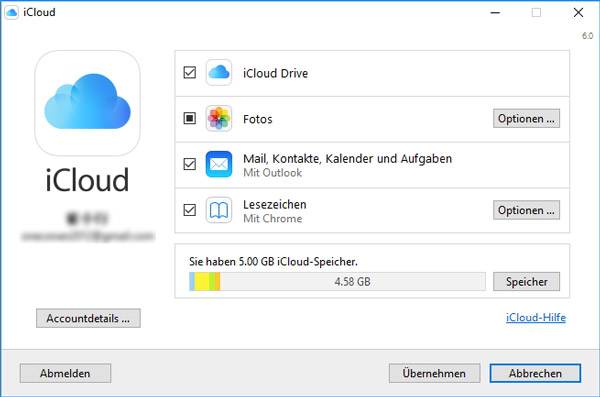
Task: Minimize the iCloud window
Action: pos(495,13)
